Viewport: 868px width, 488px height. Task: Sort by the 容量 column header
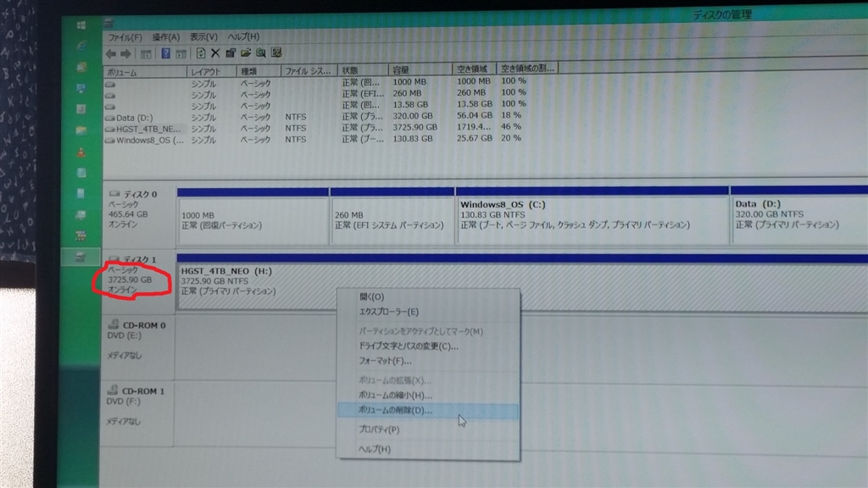click(420, 69)
